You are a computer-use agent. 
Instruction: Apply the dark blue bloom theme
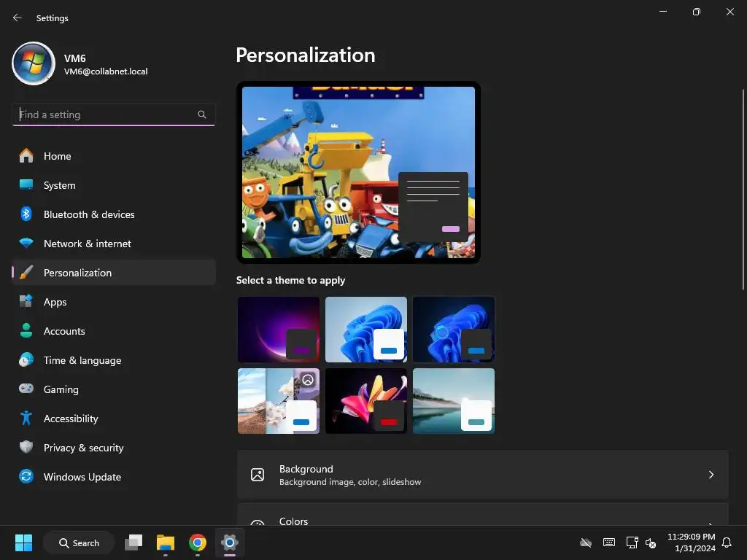(454, 330)
